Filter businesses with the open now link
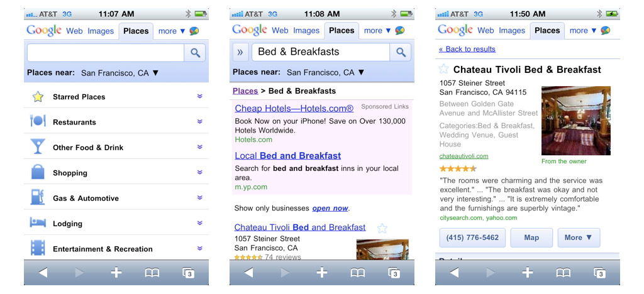The image size is (644, 294). tap(330, 208)
